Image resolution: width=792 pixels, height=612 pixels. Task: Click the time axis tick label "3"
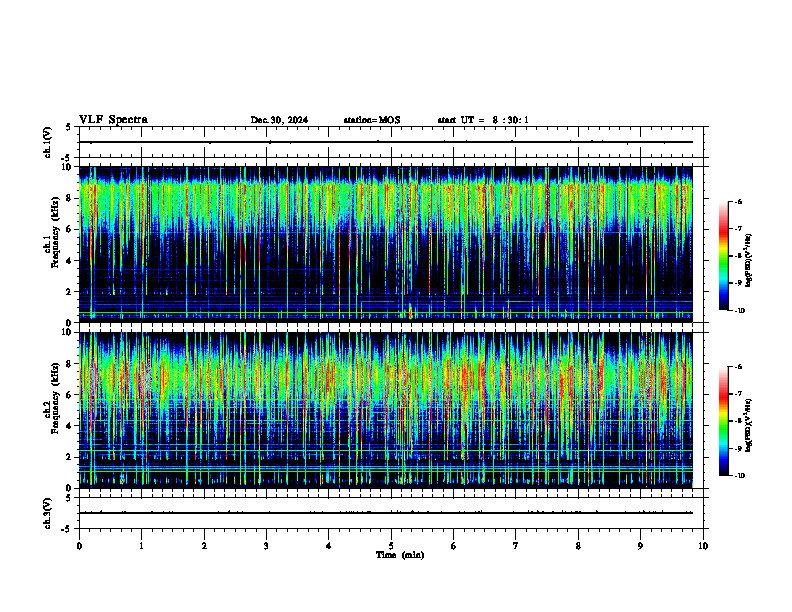point(266,546)
